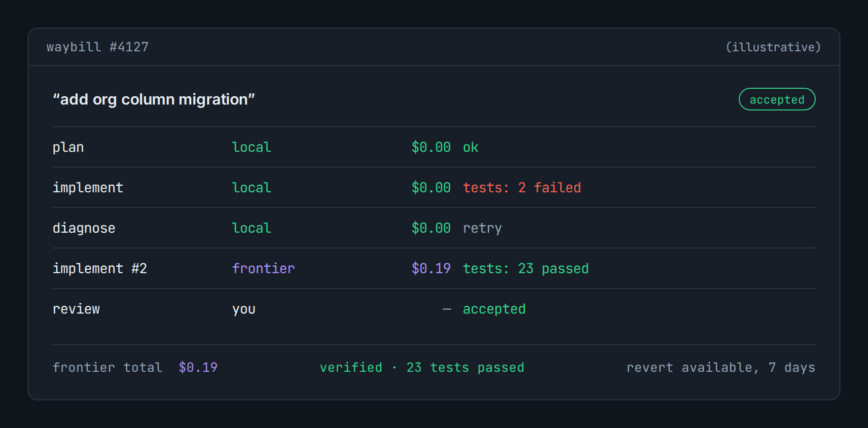Click the tests: 2 failed status

[x=522, y=188]
